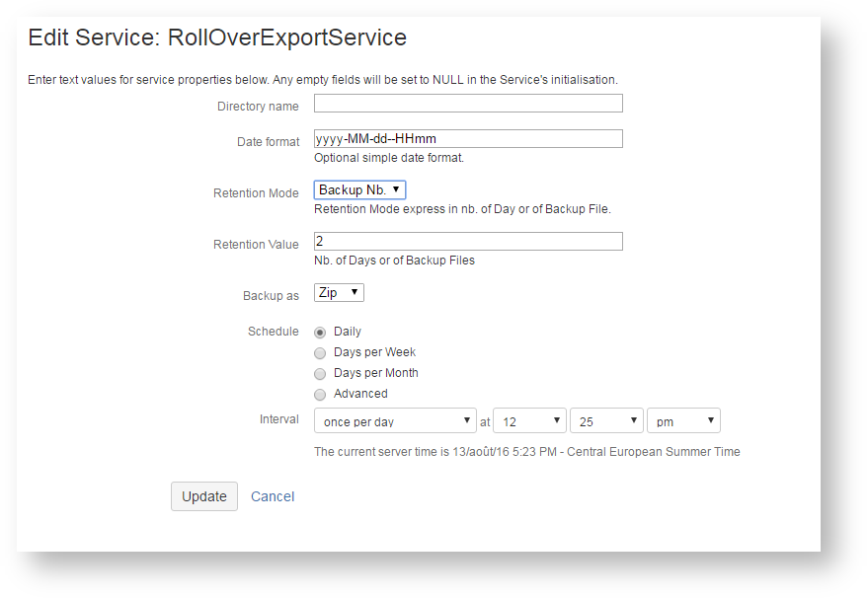Click the Retention Value input field
The width and height of the screenshot is (868, 599).
[468, 242]
